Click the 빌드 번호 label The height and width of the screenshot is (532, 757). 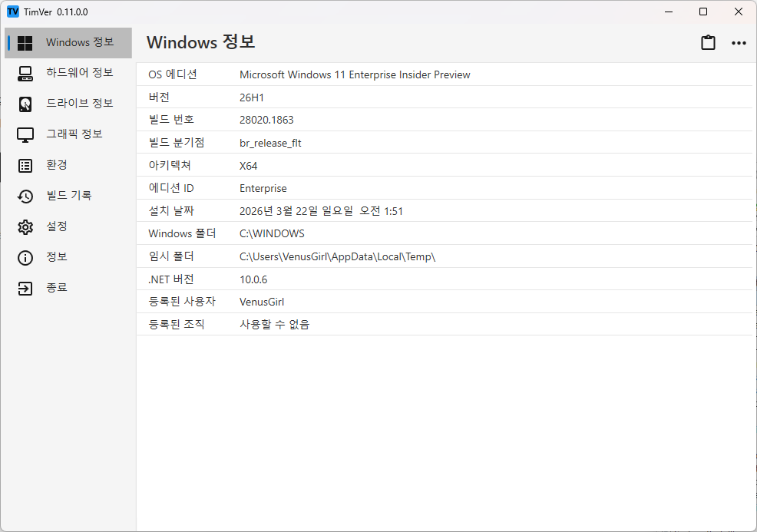171,120
